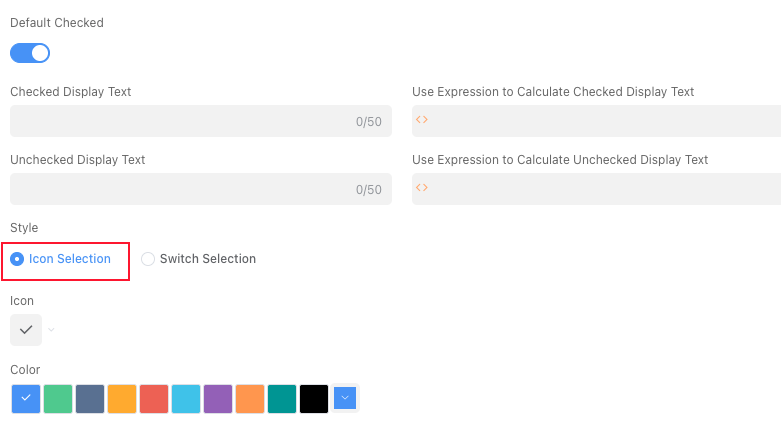781x439 pixels.
Task: Pick the yellow-orange color swatch
Action: pos(122,398)
